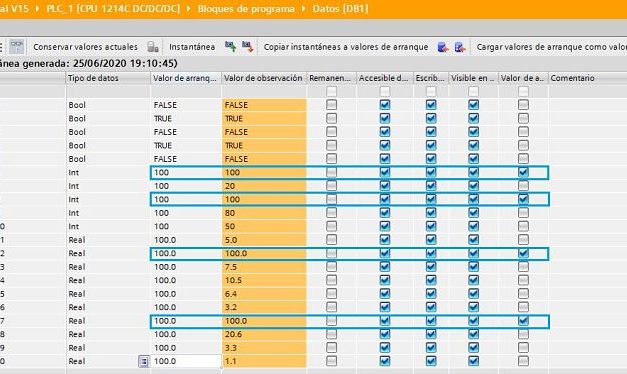627x374 pixels.
Task: Select observation value 20.6 cell
Action: tap(264, 334)
